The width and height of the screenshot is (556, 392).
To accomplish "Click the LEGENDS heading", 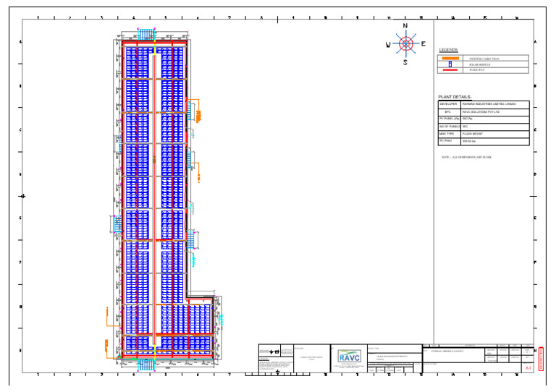I will [x=449, y=50].
